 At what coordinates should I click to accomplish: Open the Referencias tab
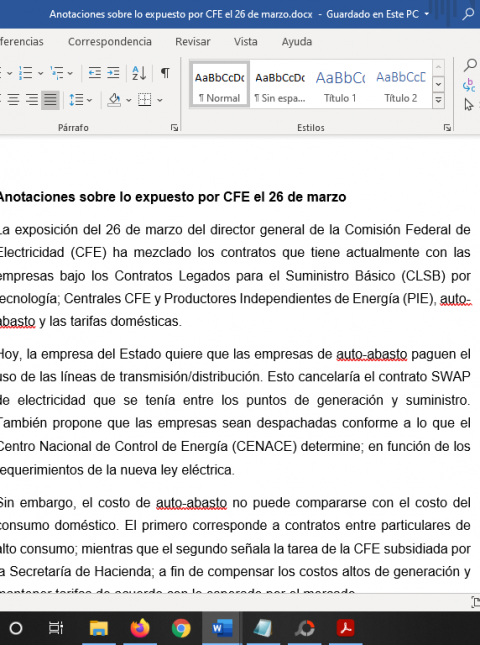21,42
